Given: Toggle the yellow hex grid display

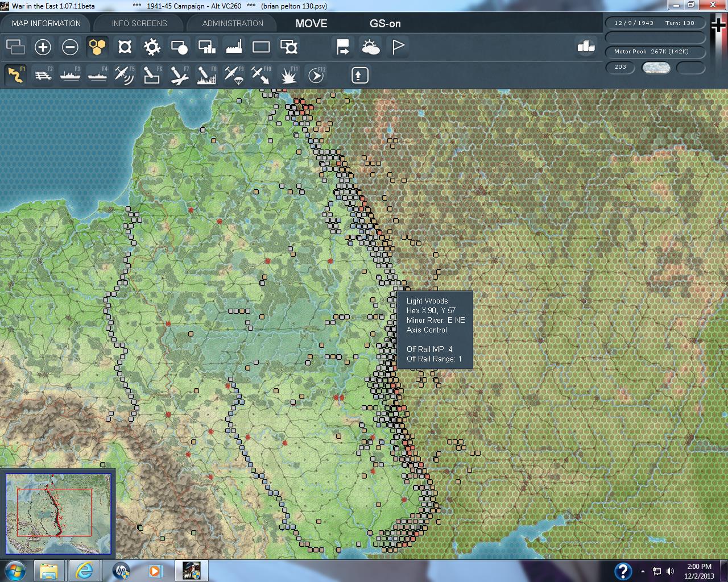Looking at the screenshot, I should click(x=97, y=47).
